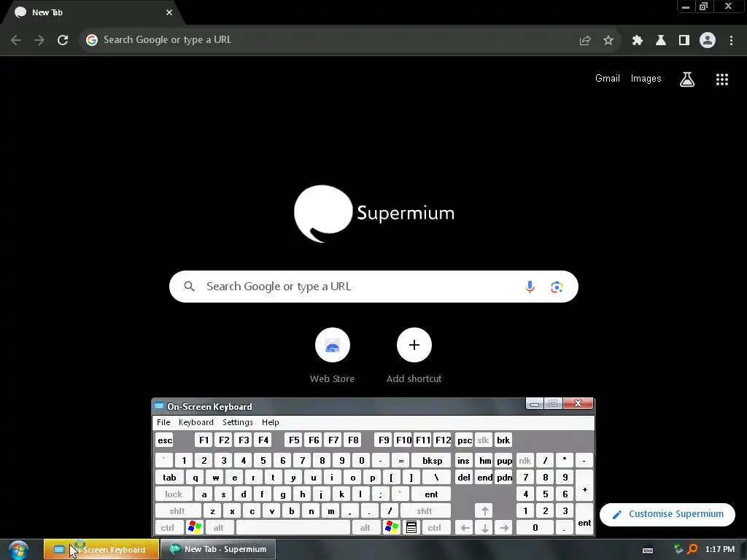The height and width of the screenshot is (560, 747).
Task: Click the up arrow key
Action: pos(484,511)
